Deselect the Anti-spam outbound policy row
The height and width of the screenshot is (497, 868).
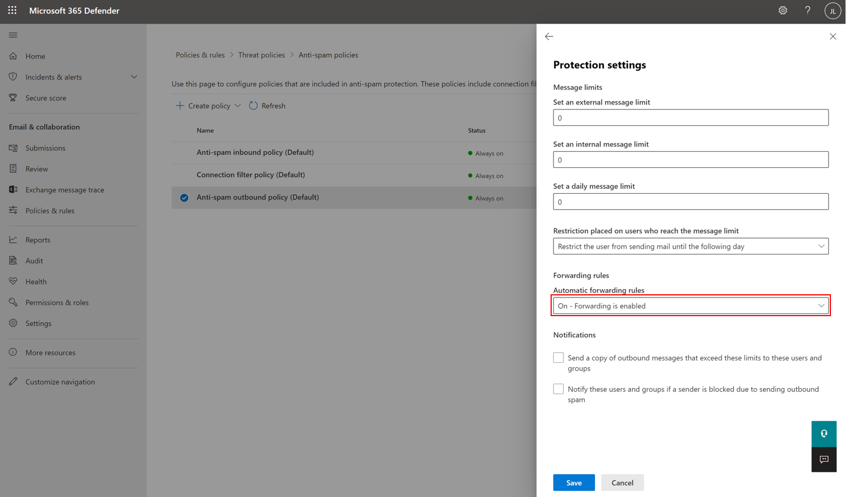click(184, 198)
